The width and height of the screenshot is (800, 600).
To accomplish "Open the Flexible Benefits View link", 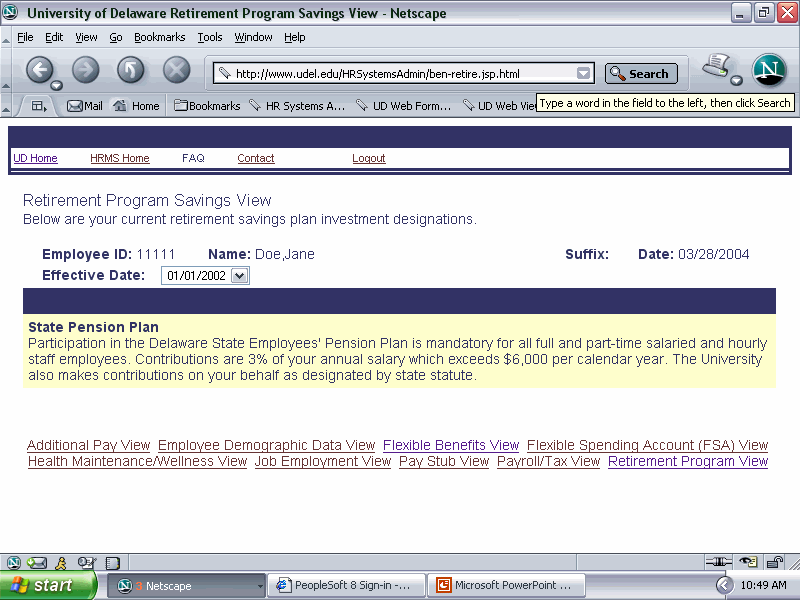I will [451, 445].
